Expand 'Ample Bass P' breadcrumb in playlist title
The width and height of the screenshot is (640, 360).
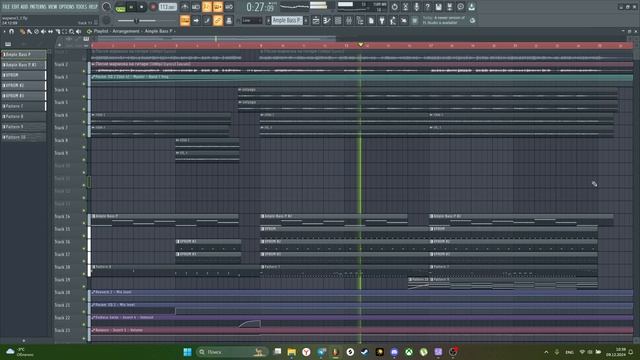[158, 31]
